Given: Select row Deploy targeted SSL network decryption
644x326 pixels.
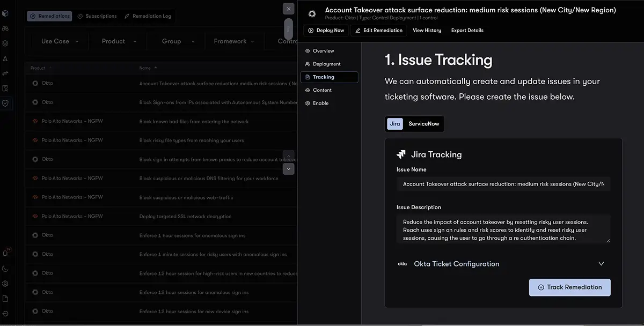Looking at the screenshot, I should [161, 217].
